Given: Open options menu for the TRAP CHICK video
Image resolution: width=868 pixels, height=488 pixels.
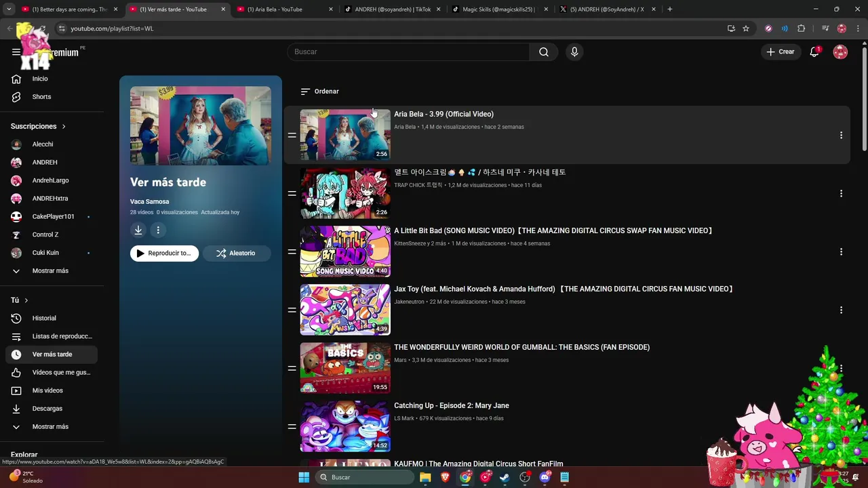Looking at the screenshot, I should pos(841,193).
